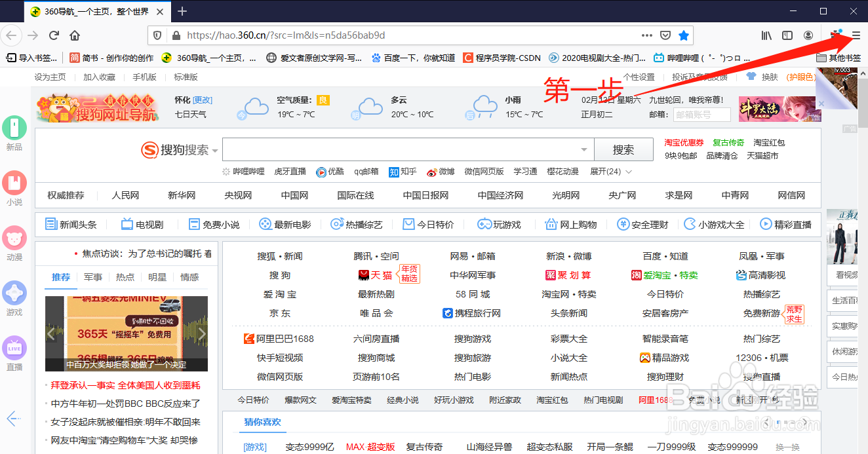Screen dimensions: 868x454
Task: Go to the Firefox home page
Action: 75,35
